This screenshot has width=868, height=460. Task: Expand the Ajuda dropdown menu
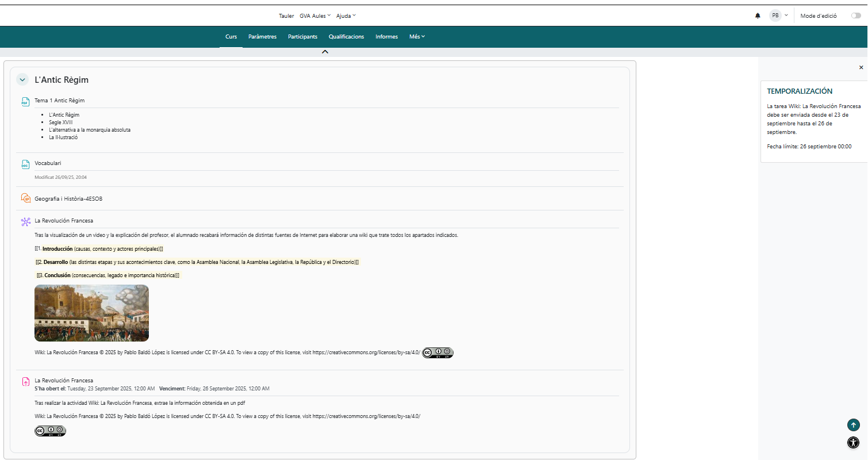coord(345,16)
